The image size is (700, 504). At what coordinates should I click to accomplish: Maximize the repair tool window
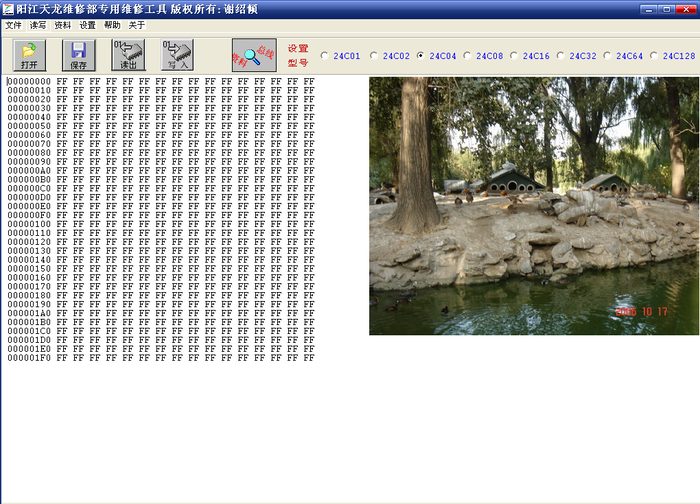coord(667,9)
